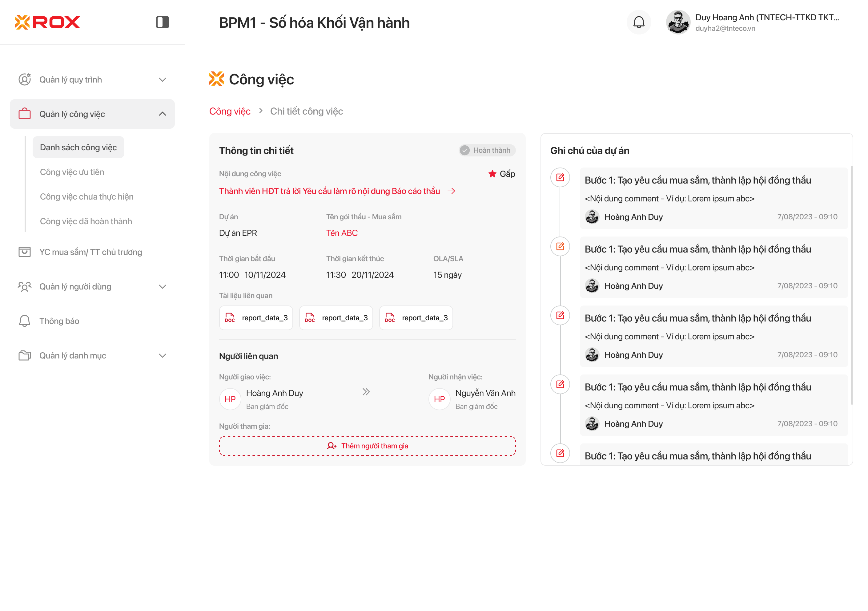This screenshot has width=868, height=611.
Task: Click the red arrow beside task content
Action: [451, 191]
